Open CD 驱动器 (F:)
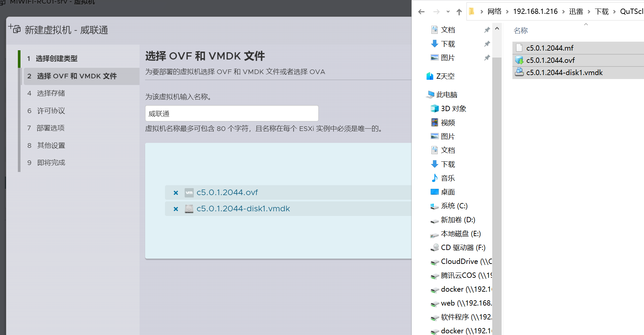The height and width of the screenshot is (335, 644). (x=463, y=247)
